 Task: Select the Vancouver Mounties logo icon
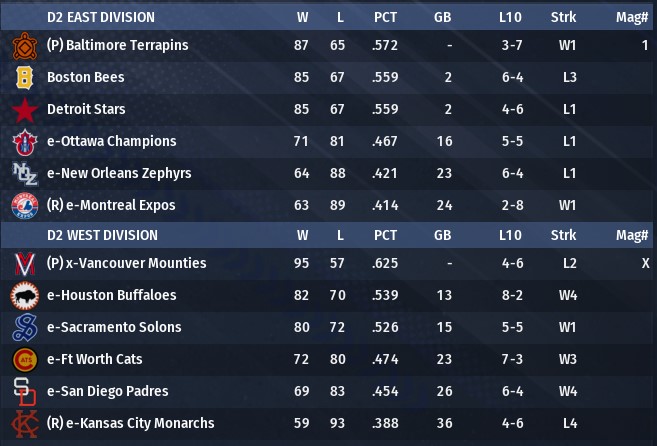tap(23, 264)
